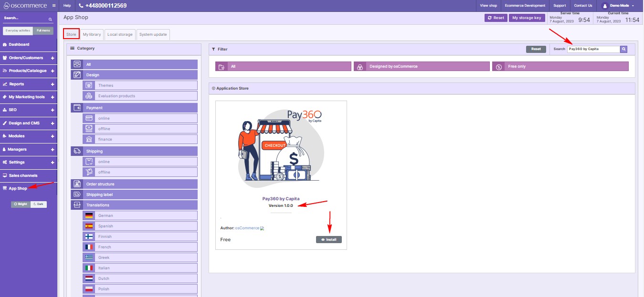Screen dimensions: 644x297
Task: Open the Local storage tab
Action: coord(120,34)
